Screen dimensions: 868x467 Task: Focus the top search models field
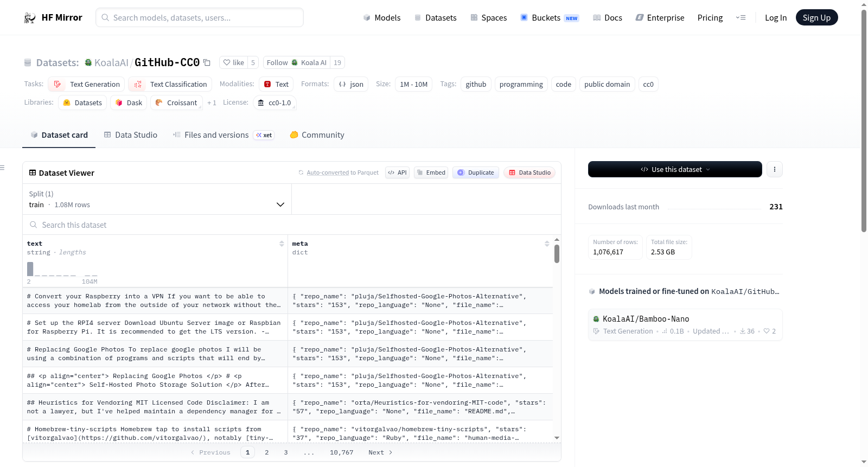pos(200,17)
